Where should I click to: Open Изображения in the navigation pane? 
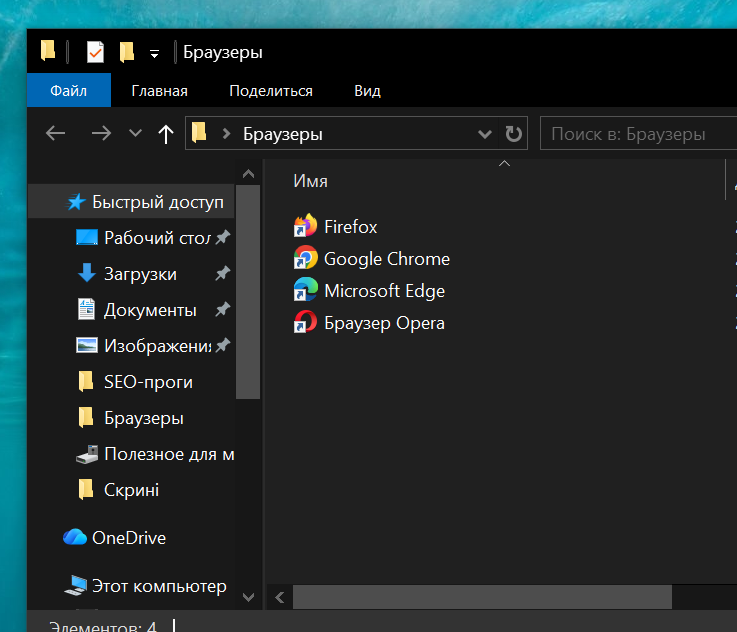point(157,346)
